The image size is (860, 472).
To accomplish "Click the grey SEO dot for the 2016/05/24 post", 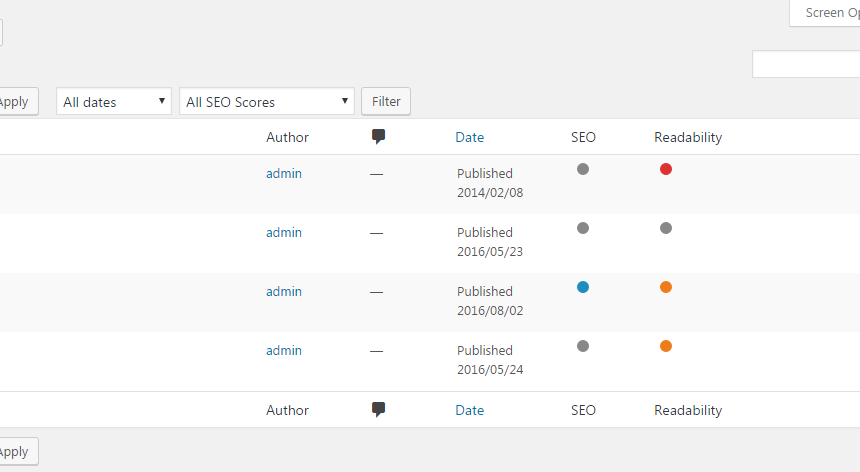I will click(583, 346).
